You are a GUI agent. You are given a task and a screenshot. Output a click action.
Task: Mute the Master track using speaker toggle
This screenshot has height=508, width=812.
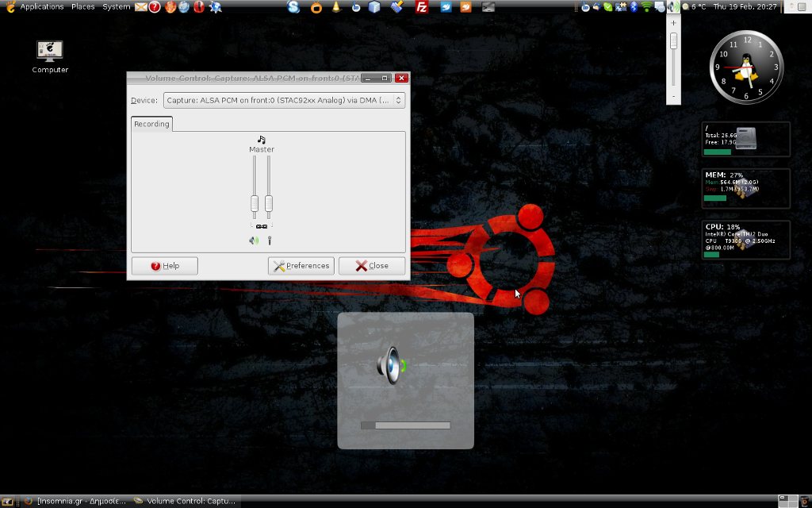(x=254, y=241)
